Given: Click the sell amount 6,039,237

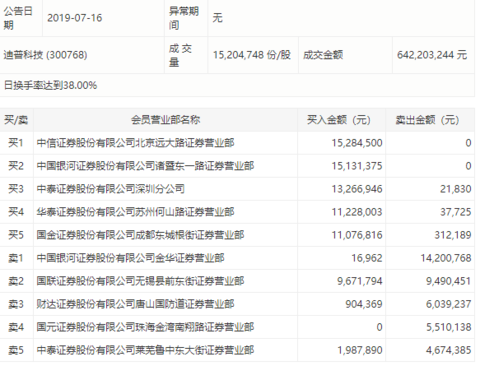Looking at the screenshot, I should click(448, 304).
